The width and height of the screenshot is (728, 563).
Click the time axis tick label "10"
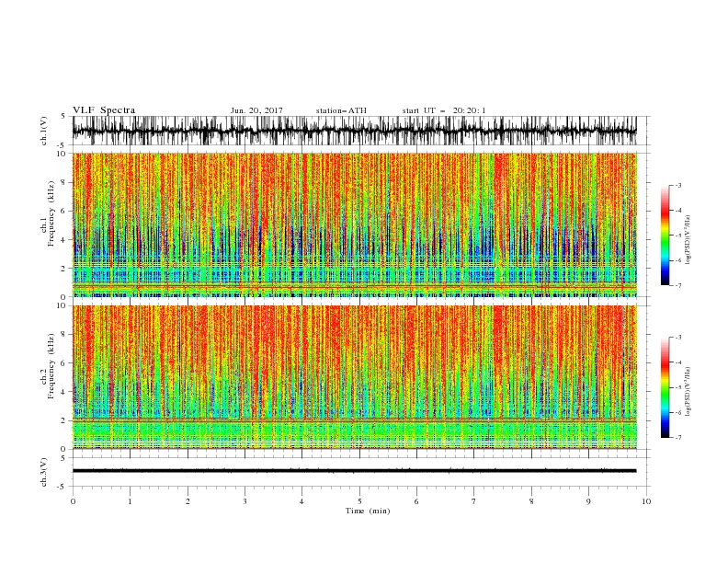click(x=646, y=501)
